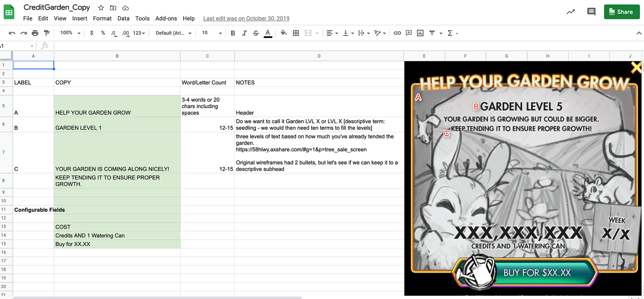Screen dimensions: 644x299
Task: Click the move to folder icon
Action: tap(113, 8)
